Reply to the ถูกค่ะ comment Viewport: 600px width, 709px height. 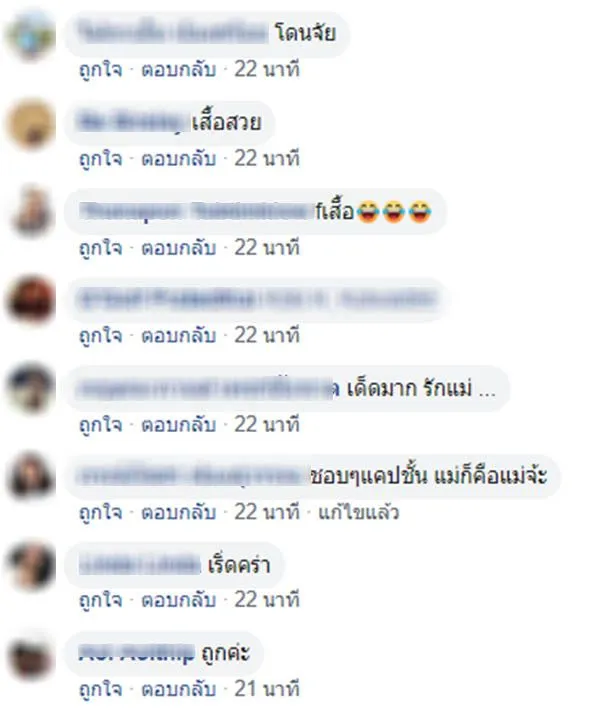point(179,689)
